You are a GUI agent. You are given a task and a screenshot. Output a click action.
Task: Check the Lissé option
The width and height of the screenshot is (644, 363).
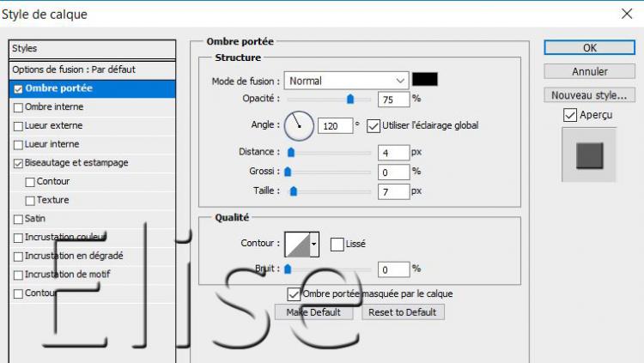pos(337,244)
